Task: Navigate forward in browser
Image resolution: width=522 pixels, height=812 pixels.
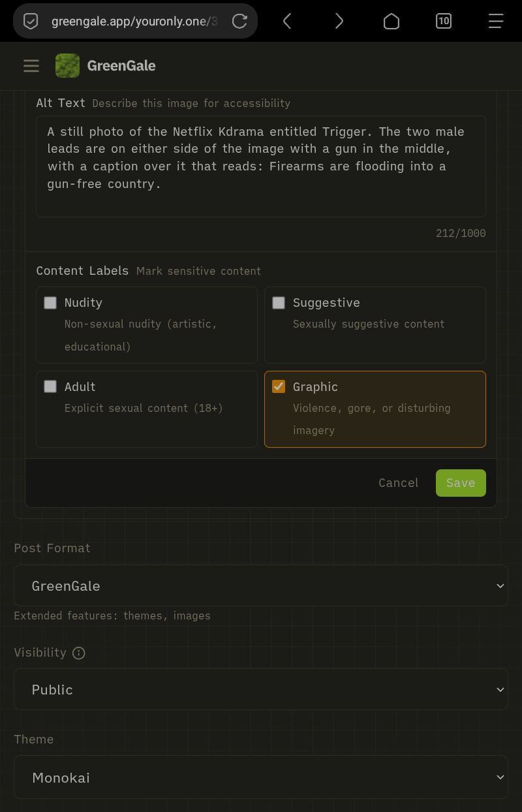Action: (x=339, y=22)
